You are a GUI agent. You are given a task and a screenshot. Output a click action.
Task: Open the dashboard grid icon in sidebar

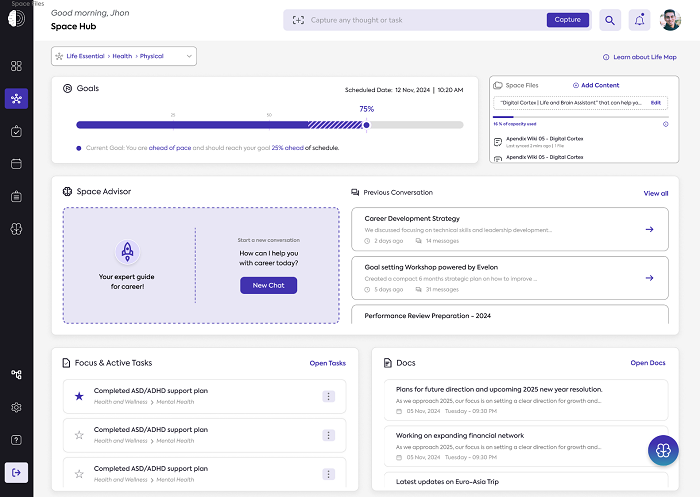[x=16, y=66]
